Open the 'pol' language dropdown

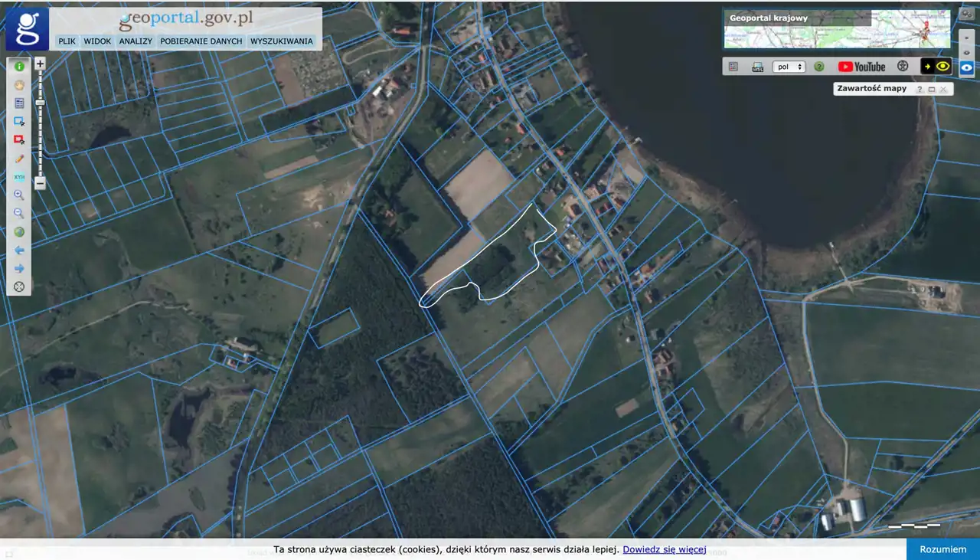coord(789,67)
